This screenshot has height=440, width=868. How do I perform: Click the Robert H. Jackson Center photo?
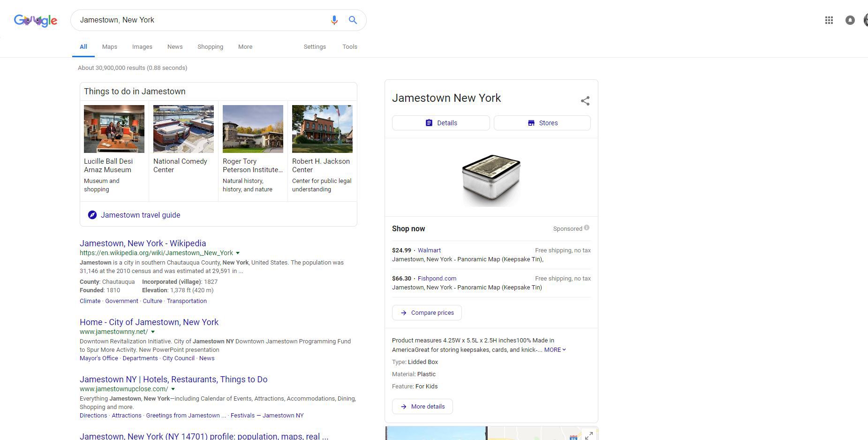[322, 129]
